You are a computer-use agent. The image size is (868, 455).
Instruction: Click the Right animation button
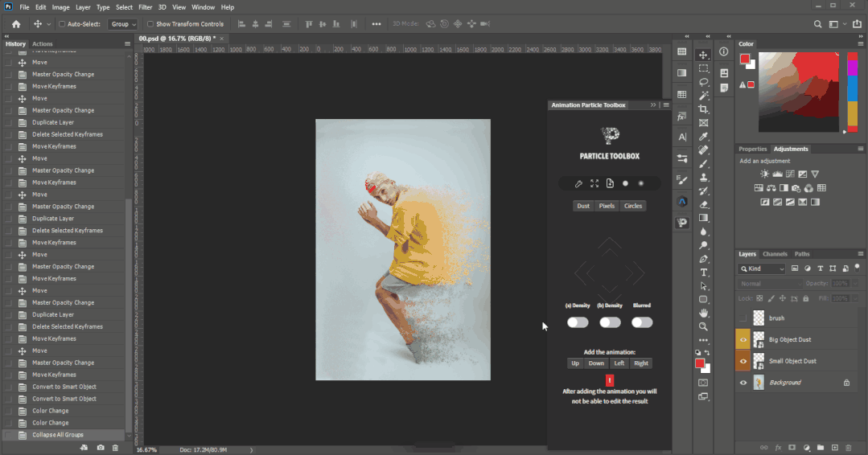(x=640, y=363)
